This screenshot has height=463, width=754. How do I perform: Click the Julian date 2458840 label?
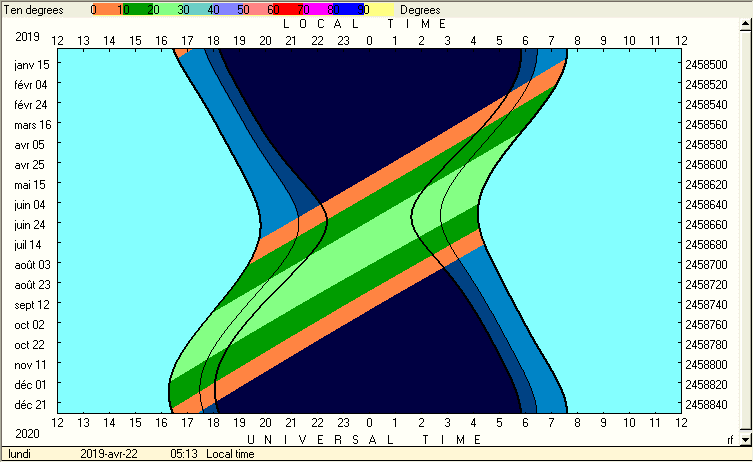pos(706,405)
